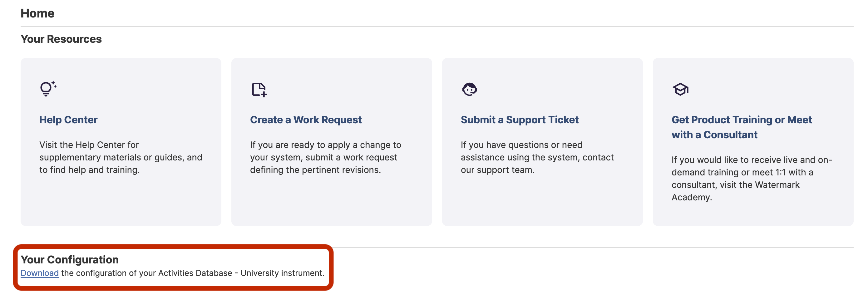Click the support ticket description paragraph

click(x=537, y=157)
